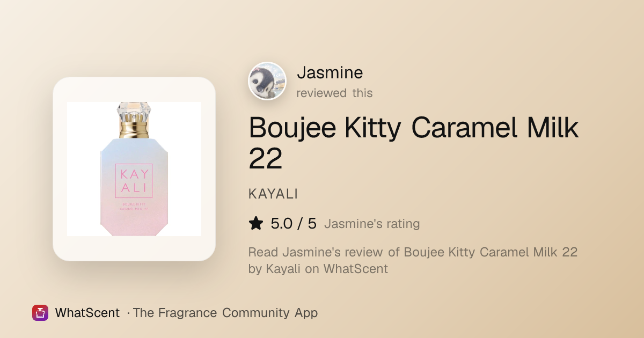Click the pink KAYALI square logo on bottle
This screenshot has height=338, width=644.
pyautogui.click(x=134, y=180)
